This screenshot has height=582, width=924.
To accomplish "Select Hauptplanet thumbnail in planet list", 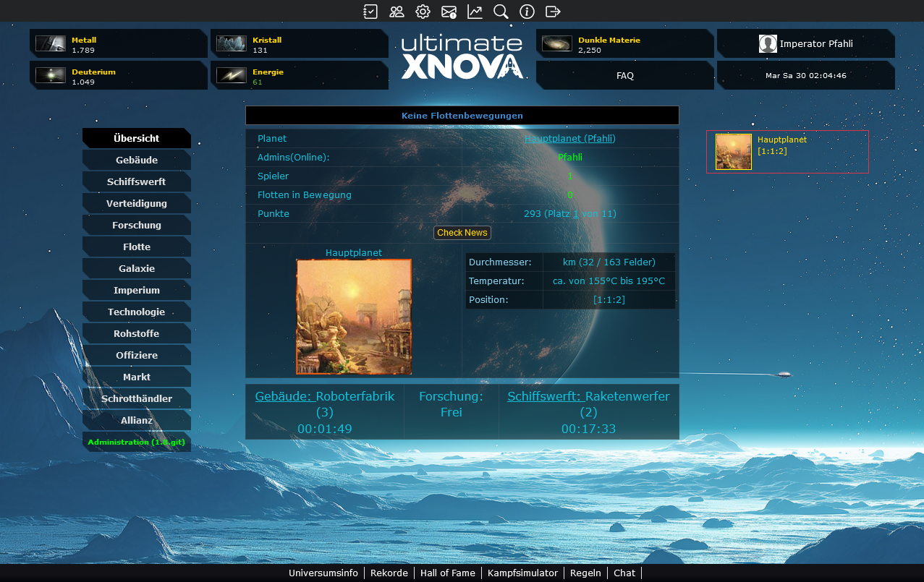I will (x=734, y=152).
